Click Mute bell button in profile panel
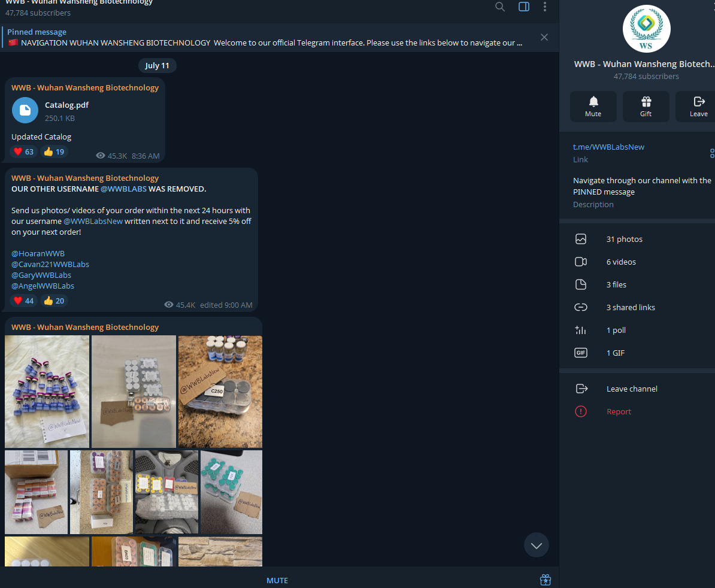 coord(593,107)
